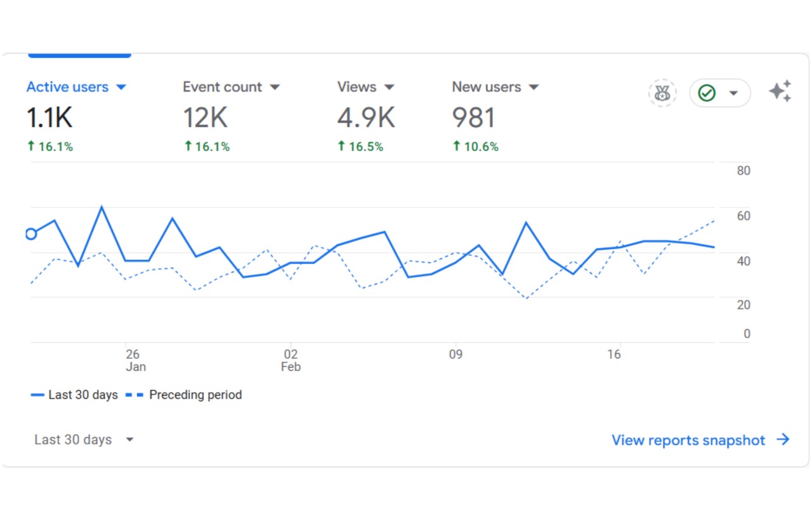Expand the New users metric dropdown arrow

(534, 88)
